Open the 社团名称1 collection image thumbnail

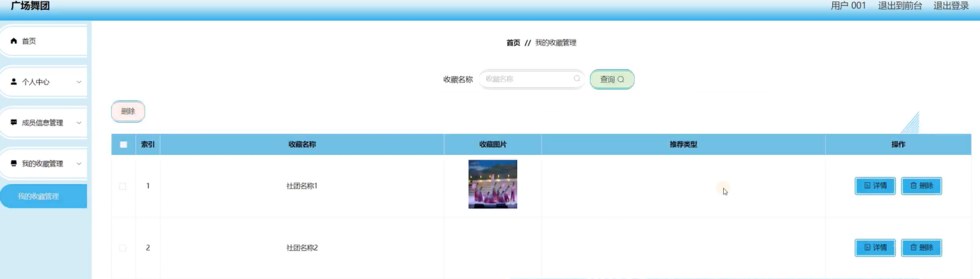pyautogui.click(x=492, y=184)
